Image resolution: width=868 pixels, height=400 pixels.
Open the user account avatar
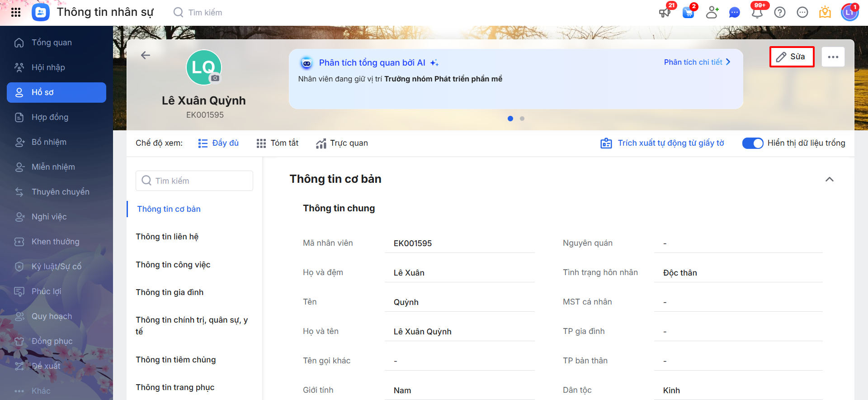click(849, 12)
